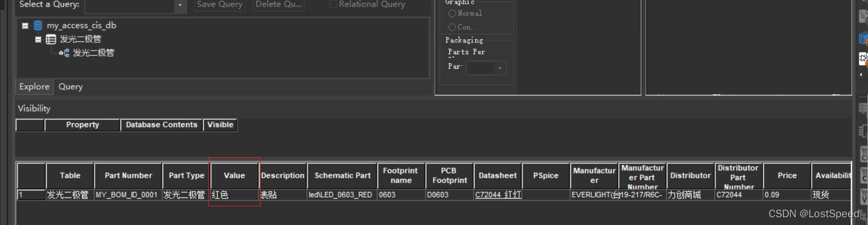Open the Select a Query dropdown

coord(180,6)
